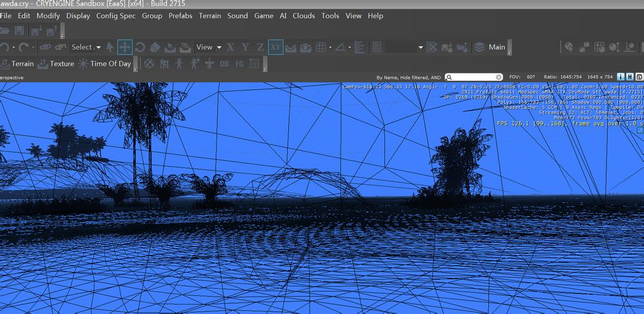The width and height of the screenshot is (644, 314).
Task: Expand the Redo history dropdown arrow
Action: [33, 48]
